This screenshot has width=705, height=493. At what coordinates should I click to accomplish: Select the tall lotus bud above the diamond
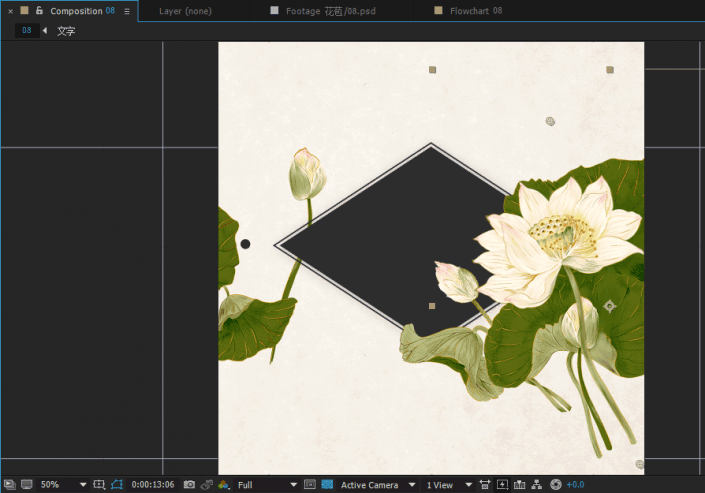(307, 175)
